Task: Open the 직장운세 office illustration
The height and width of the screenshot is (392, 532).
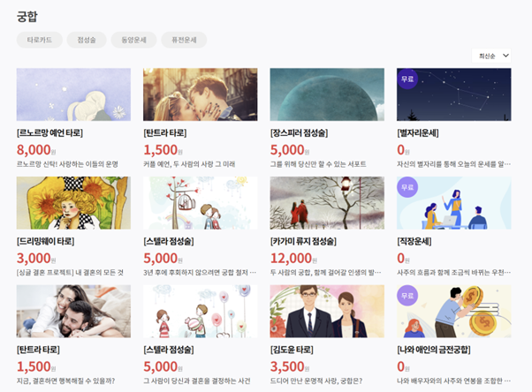Action: click(454, 203)
